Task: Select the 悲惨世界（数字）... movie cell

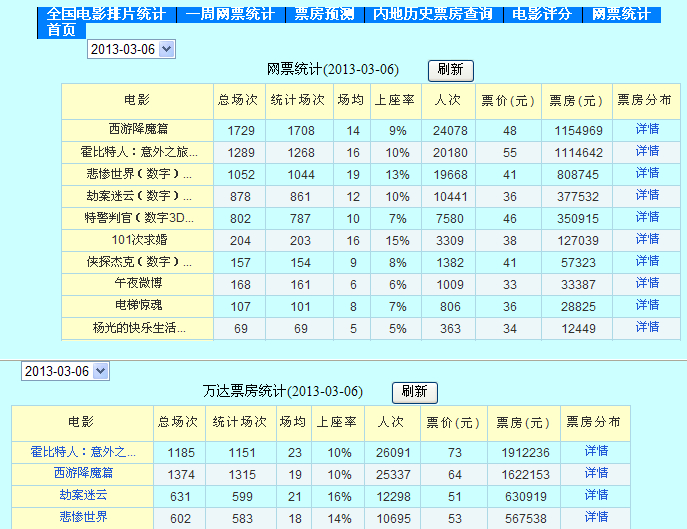Action: coord(139,174)
